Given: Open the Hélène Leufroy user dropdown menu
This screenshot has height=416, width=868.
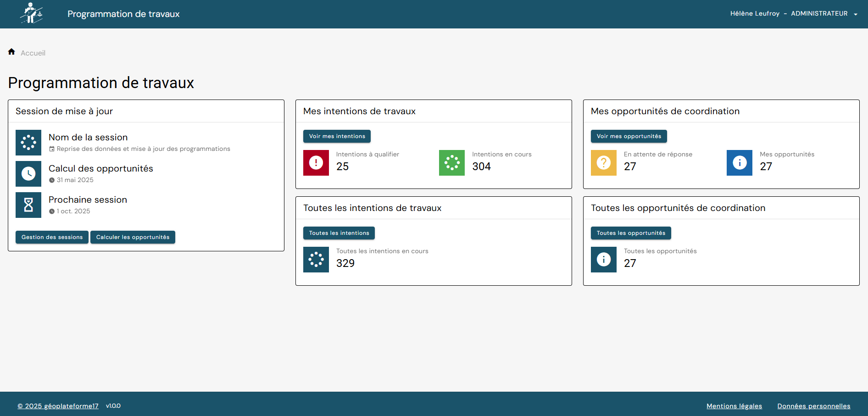Looking at the screenshot, I should [x=794, y=14].
